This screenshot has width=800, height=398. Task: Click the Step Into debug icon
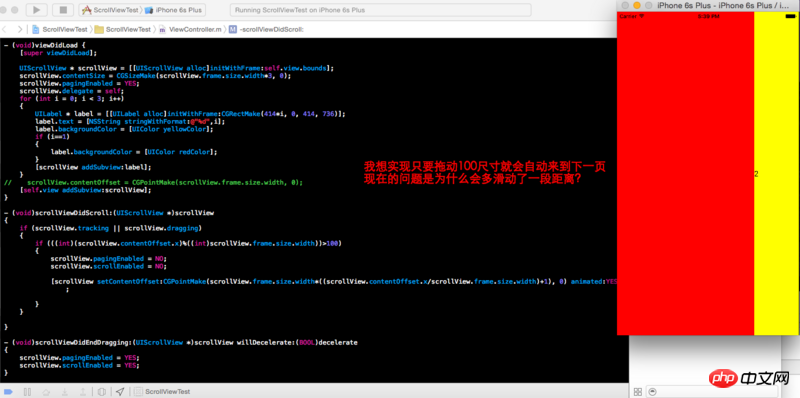(x=65, y=391)
